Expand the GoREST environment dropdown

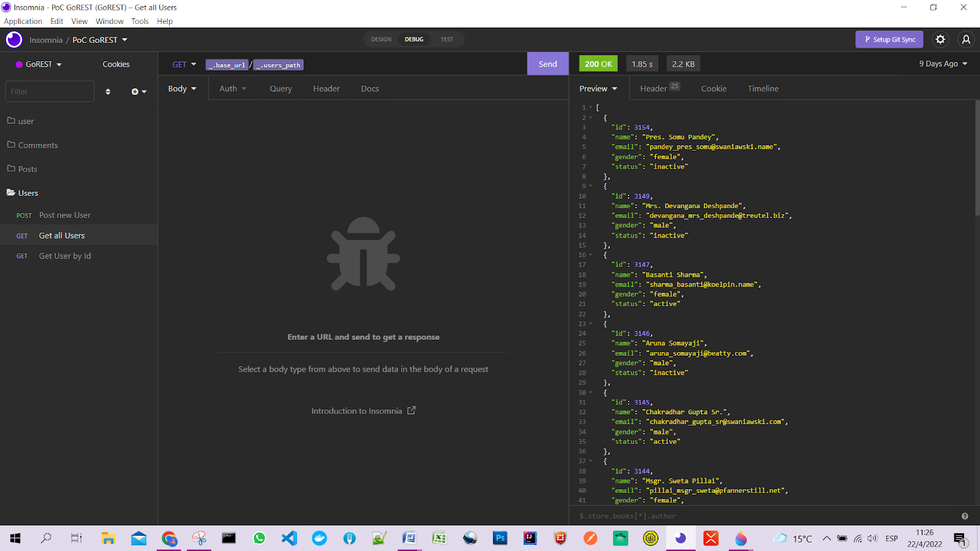point(59,64)
